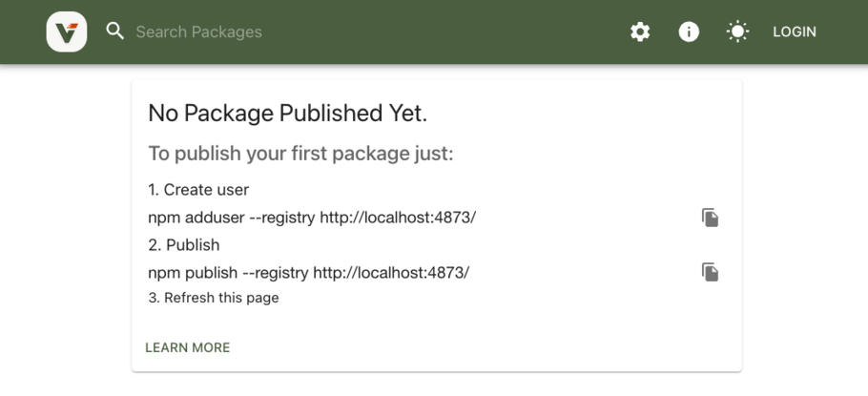Click "To publish your first package just:" text
The image size is (868, 396).
300,153
